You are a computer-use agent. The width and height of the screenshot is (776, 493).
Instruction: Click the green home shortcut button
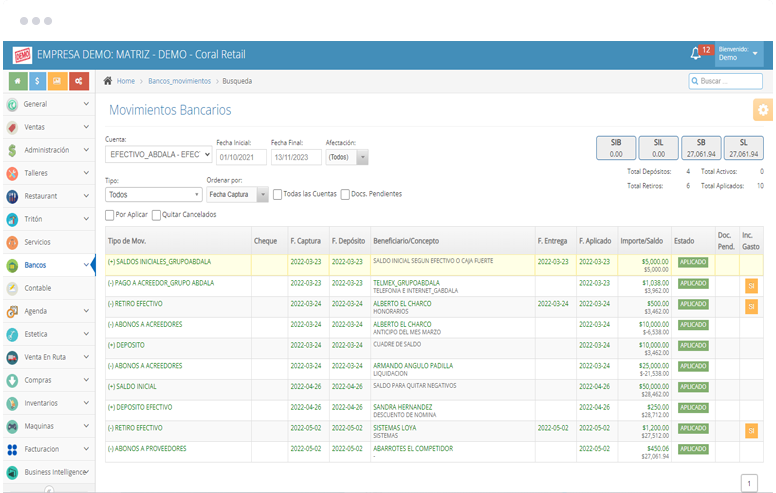(18, 81)
